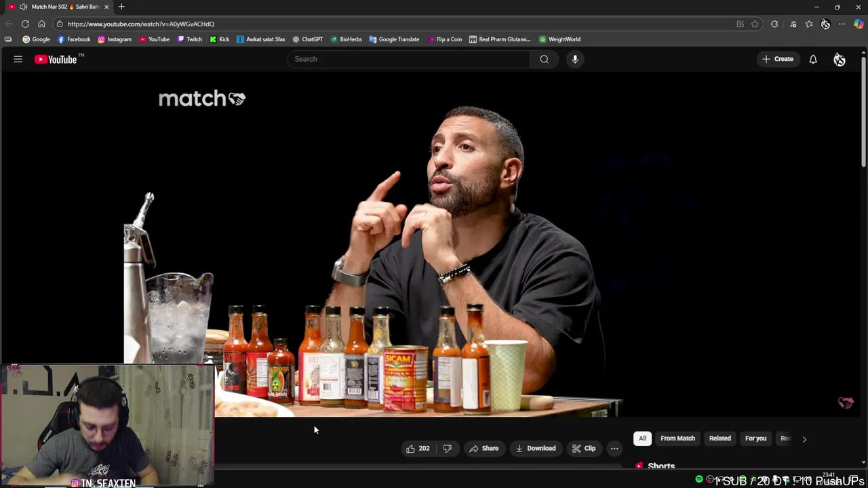Open the YouTube guide hamburger menu
The width and height of the screenshot is (868, 488).
click(x=18, y=59)
